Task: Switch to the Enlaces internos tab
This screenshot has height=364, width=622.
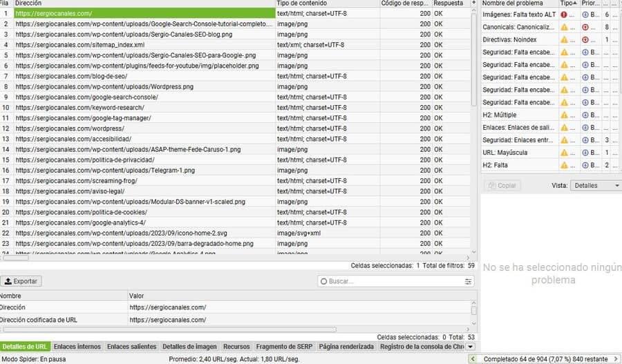Action: [77, 347]
